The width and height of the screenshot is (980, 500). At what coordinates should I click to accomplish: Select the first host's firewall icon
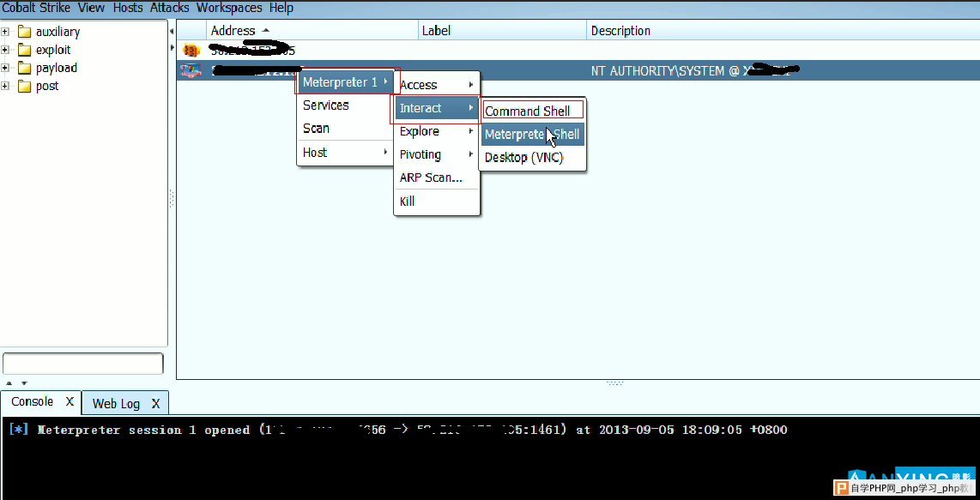pos(191,50)
